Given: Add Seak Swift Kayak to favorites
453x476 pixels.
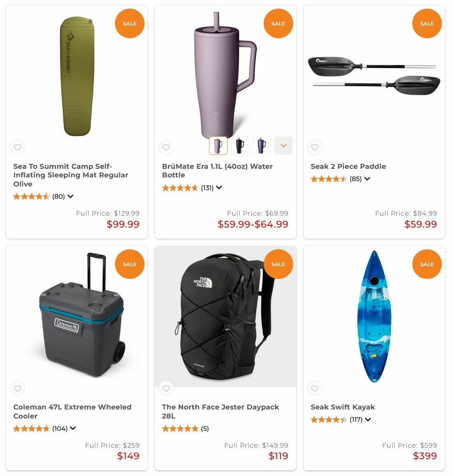Looking at the screenshot, I should pos(315,388).
